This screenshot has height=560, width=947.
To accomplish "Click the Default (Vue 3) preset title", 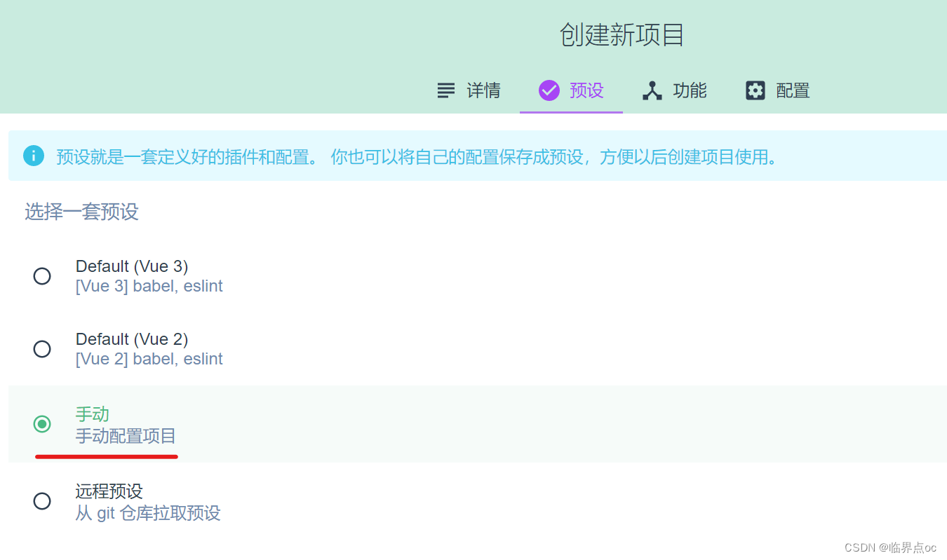I will click(x=132, y=266).
